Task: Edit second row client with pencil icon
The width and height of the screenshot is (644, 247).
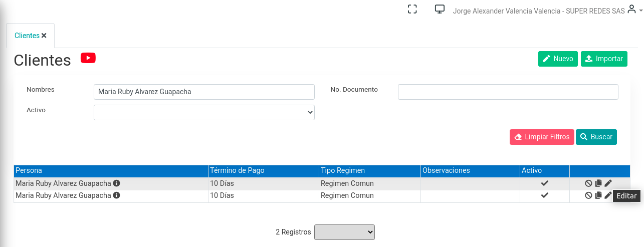Action: pyautogui.click(x=608, y=195)
